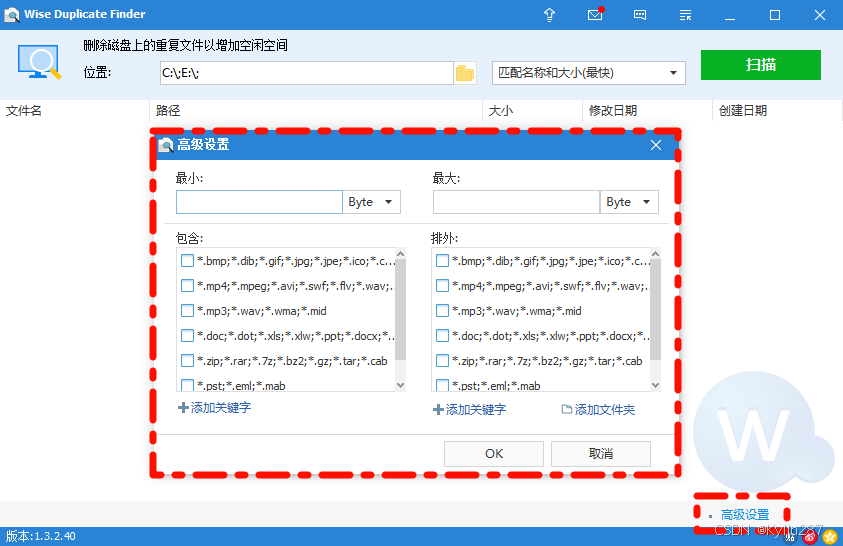The width and height of the screenshot is (843, 546).
Task: Check the *.mp4 video types box under 排外
Action: tap(442, 285)
